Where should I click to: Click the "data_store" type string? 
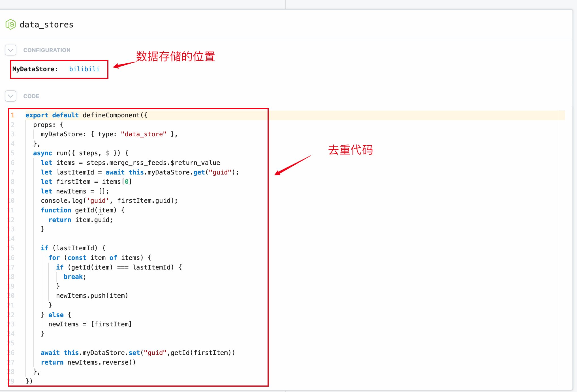[144, 134]
